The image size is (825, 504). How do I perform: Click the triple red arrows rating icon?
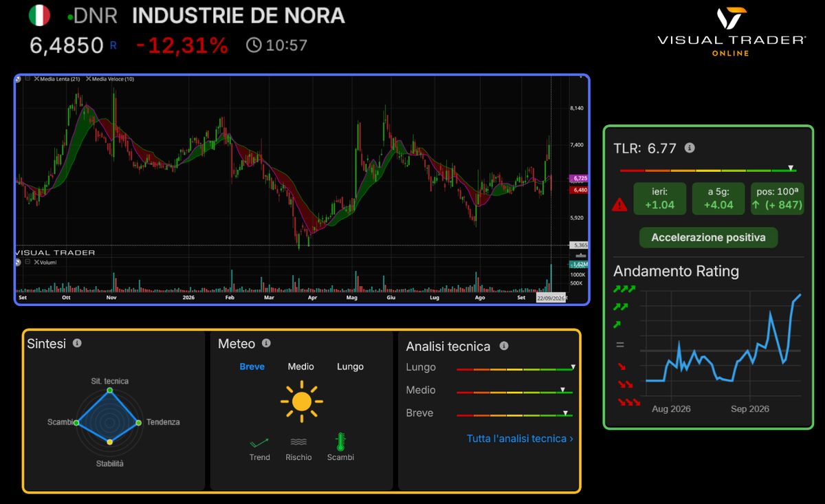[628, 402]
